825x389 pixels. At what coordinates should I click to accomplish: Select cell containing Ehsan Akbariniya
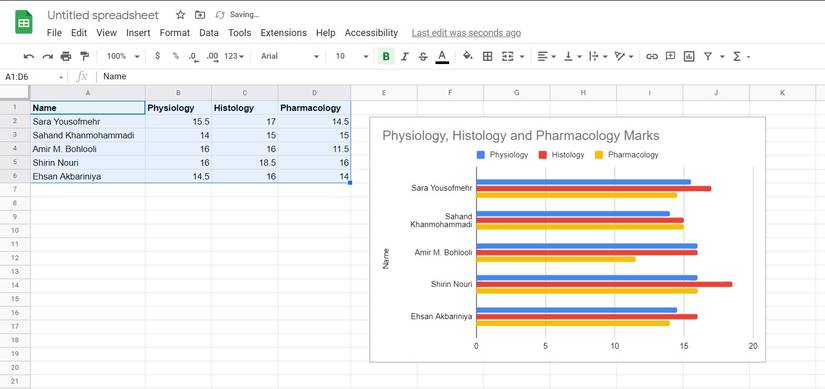pos(88,176)
